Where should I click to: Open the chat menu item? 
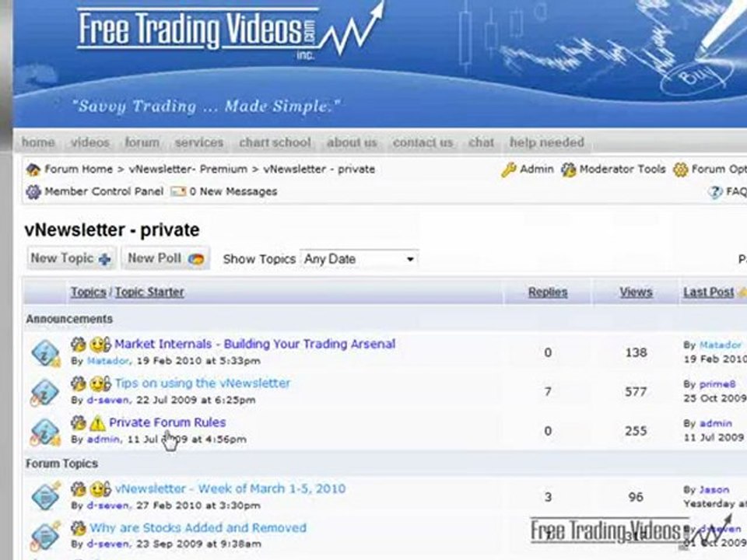481,142
